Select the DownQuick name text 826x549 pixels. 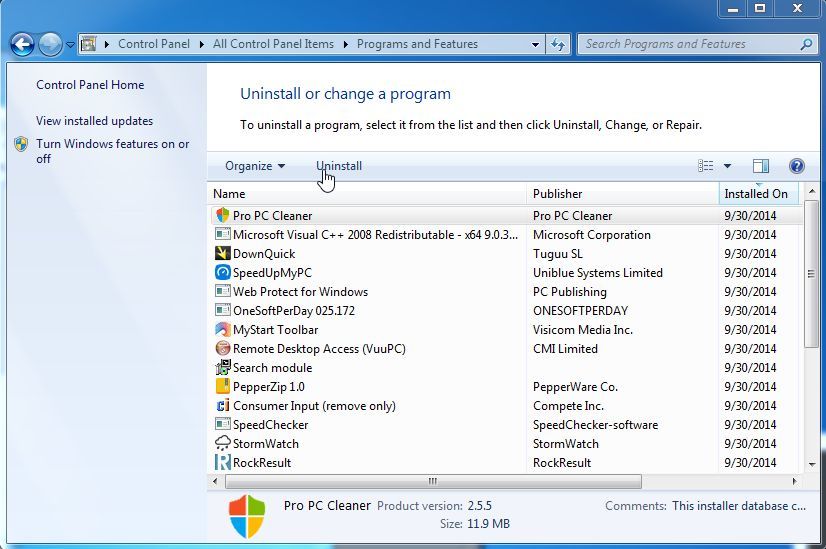[264, 253]
